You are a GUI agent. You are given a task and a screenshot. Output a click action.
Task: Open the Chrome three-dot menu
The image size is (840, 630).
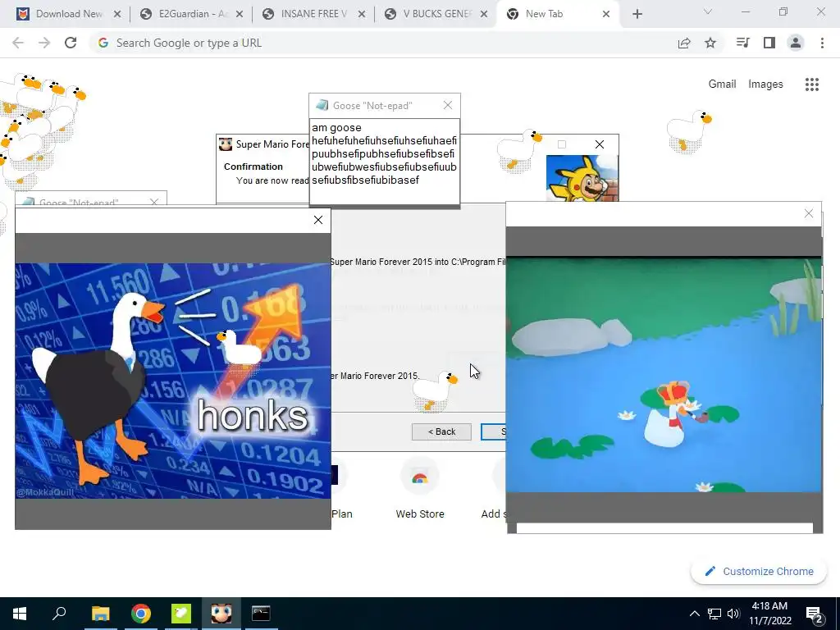click(x=822, y=43)
